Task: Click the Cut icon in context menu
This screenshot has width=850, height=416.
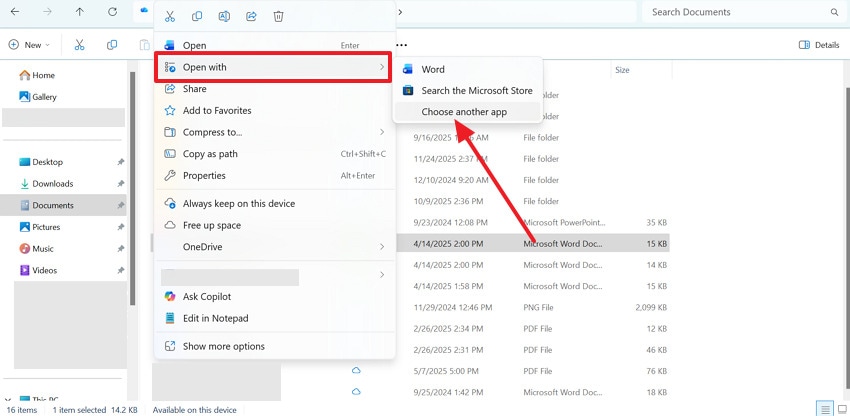Action: (x=170, y=16)
